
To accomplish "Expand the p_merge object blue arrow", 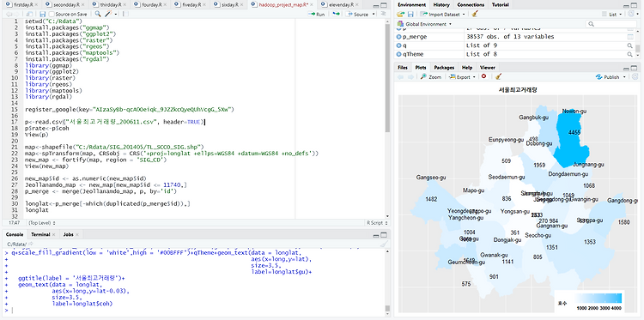I will (398, 37).
